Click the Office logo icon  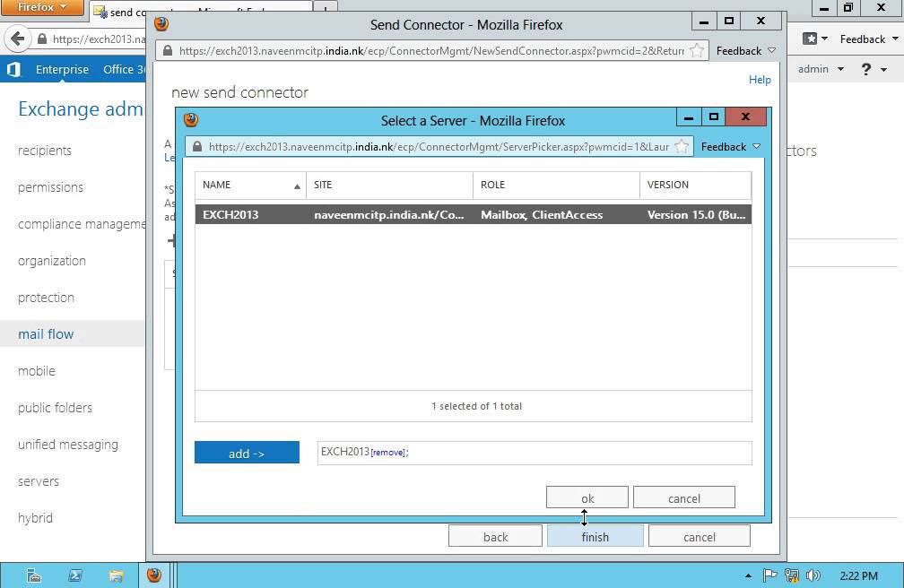[13, 69]
